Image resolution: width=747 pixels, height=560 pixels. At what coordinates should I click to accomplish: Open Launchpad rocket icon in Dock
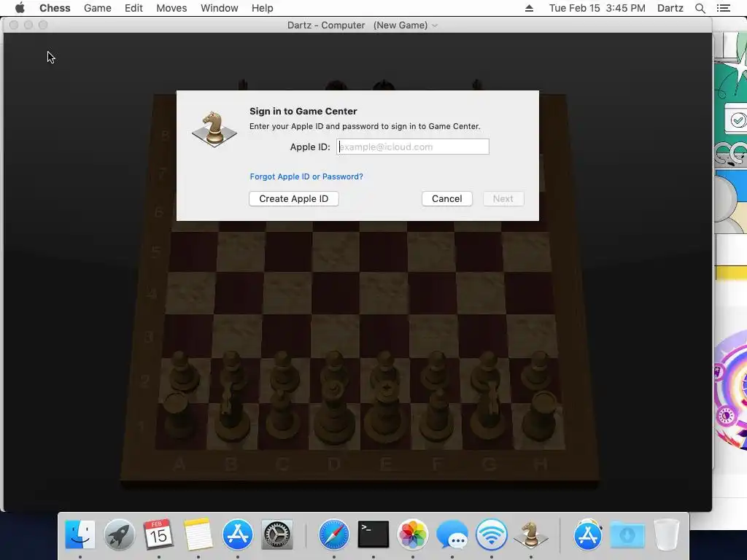point(119,534)
